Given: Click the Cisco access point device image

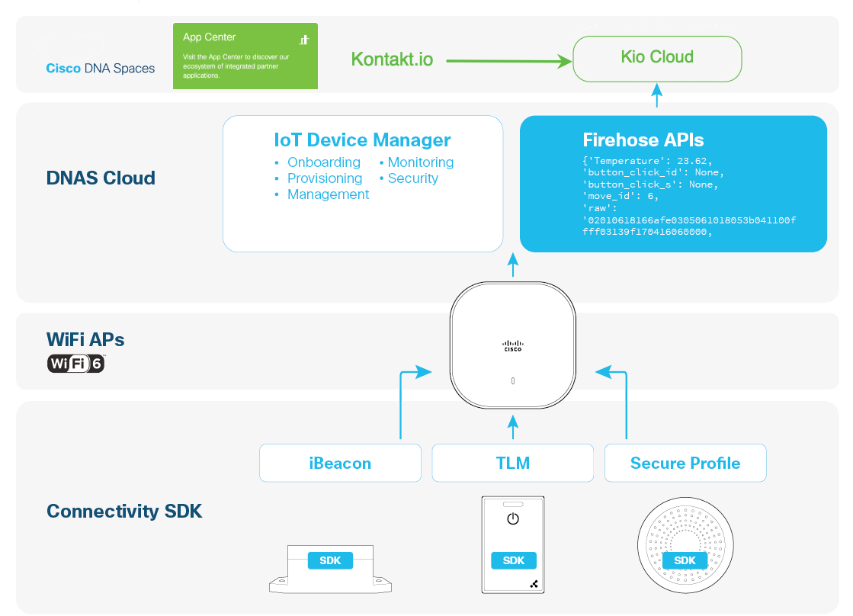Looking at the screenshot, I should (x=512, y=345).
